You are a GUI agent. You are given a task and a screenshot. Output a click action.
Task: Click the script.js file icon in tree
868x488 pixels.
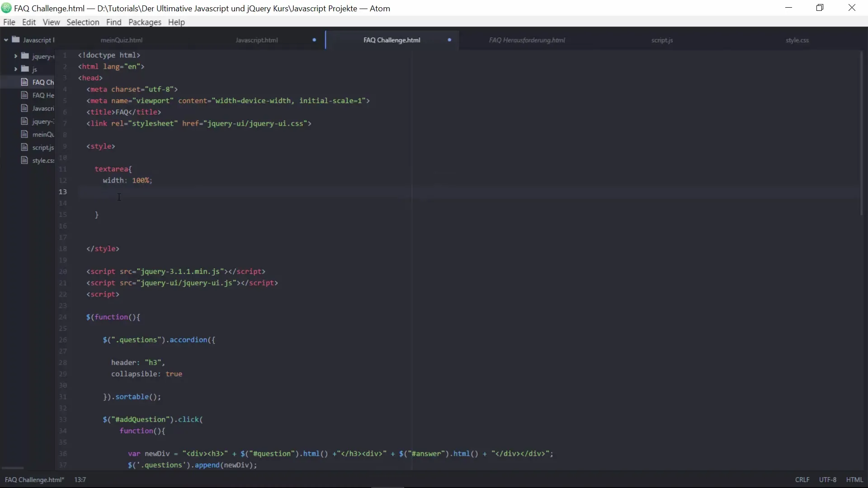[x=24, y=147]
